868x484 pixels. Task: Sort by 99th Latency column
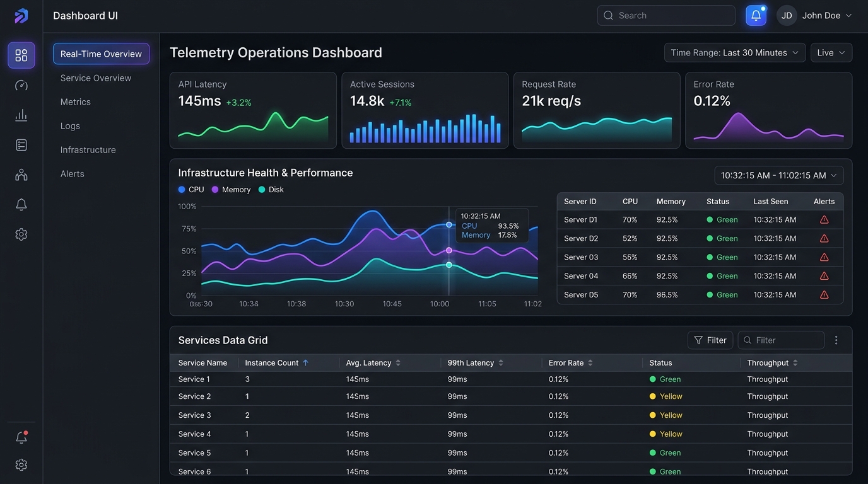pyautogui.click(x=476, y=363)
